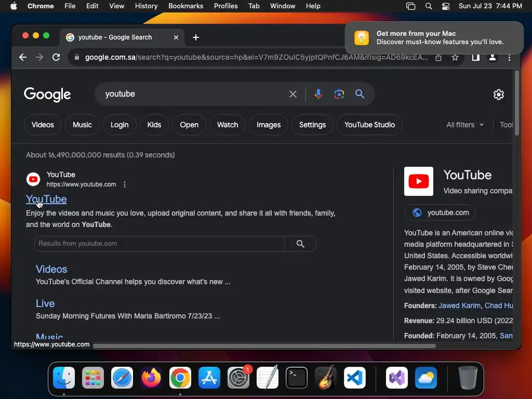
Task: Open System Settings from the Dock
Action: pos(238,377)
